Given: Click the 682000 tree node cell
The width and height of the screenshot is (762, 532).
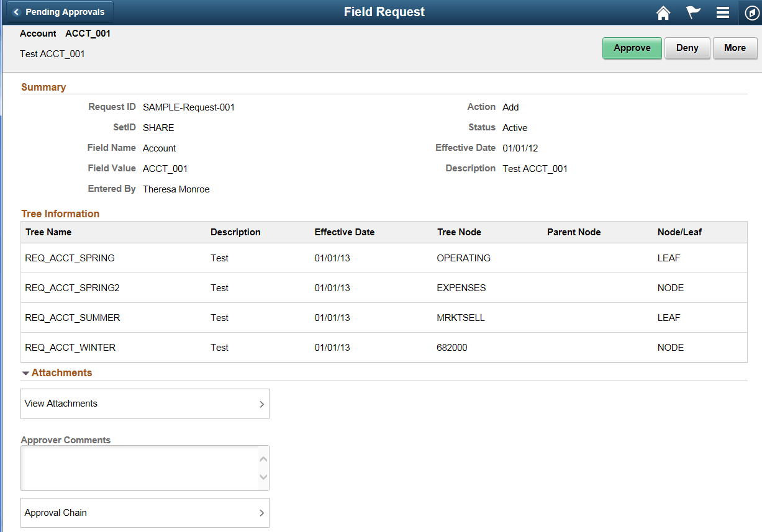Looking at the screenshot, I should (x=452, y=348).
